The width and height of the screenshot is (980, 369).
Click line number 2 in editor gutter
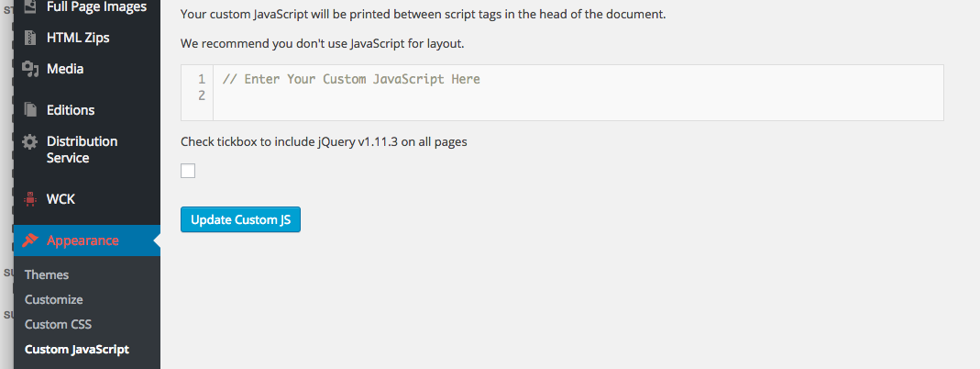tap(202, 95)
